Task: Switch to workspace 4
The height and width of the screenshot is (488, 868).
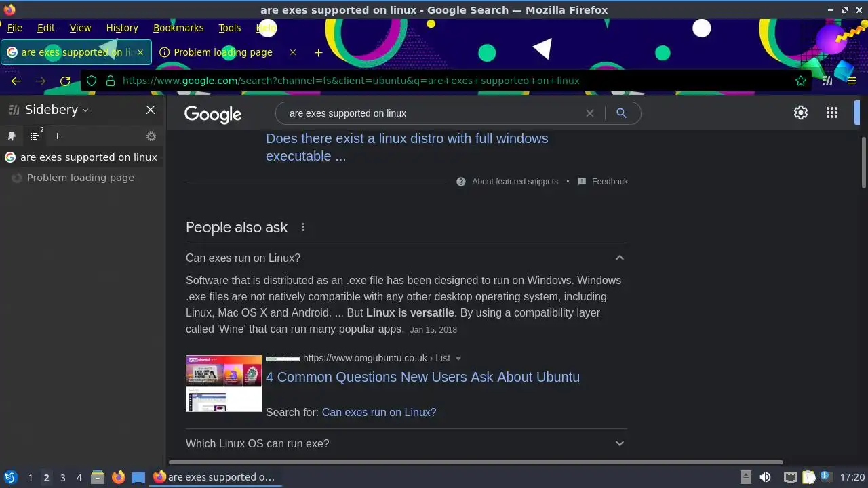Action: [x=79, y=478]
